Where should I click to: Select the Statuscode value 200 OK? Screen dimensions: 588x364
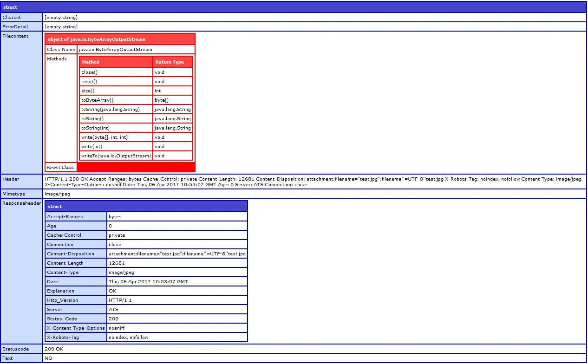coord(54,349)
